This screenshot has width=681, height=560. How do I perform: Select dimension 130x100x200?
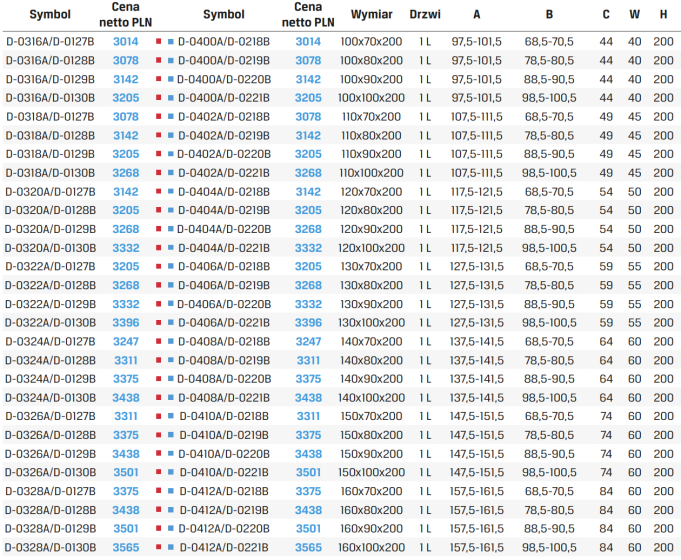point(371,323)
